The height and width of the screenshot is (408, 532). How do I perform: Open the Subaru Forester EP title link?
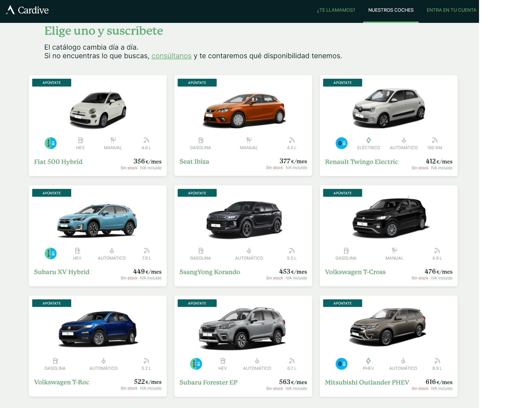(208, 382)
